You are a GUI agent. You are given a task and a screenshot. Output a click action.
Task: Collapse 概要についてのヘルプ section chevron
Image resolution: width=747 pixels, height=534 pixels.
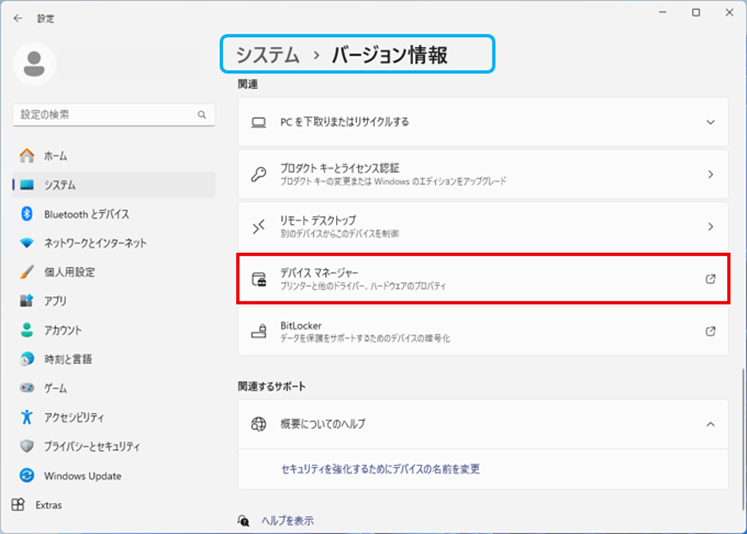click(x=710, y=424)
